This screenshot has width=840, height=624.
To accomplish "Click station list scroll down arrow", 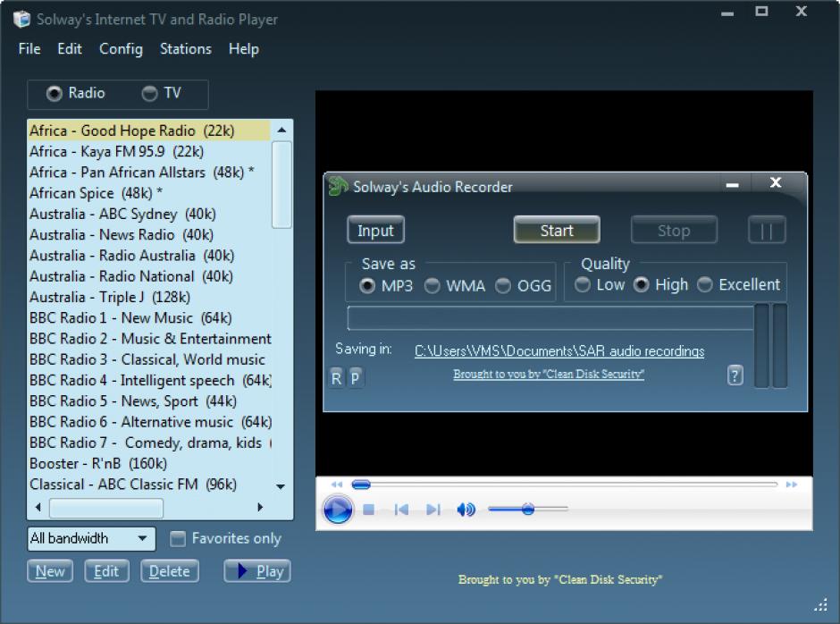I will pos(281,486).
